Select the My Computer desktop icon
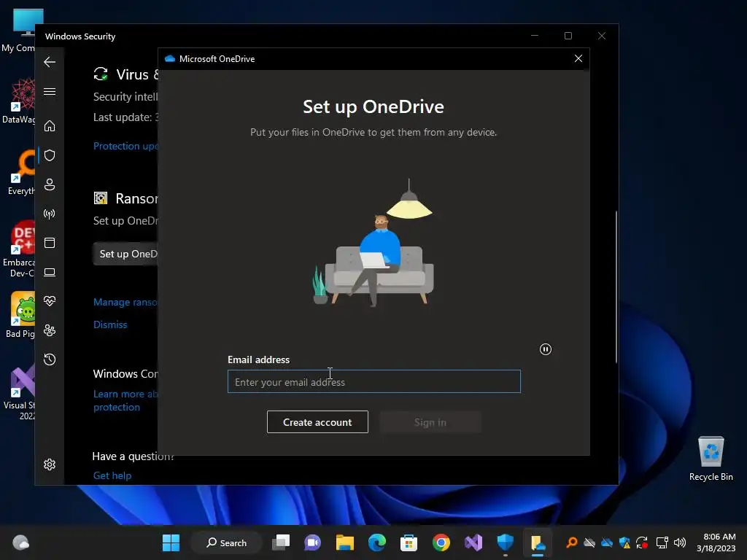The image size is (747, 560). pyautogui.click(x=18, y=31)
